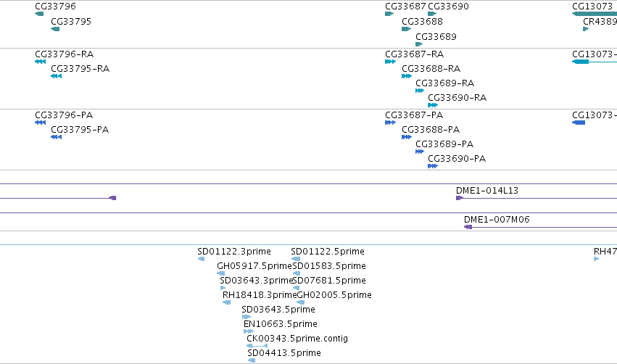This screenshot has height=364, width=617.
Task: Click the SD03643.5prime EST feature
Action: pyautogui.click(x=247, y=317)
